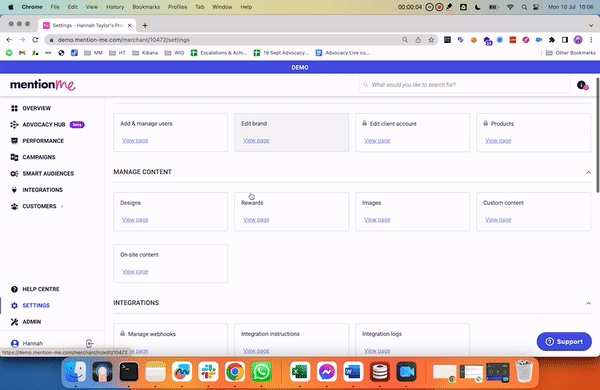
Task: Focus the 'What would you like to search for?' field
Action: [464, 85]
